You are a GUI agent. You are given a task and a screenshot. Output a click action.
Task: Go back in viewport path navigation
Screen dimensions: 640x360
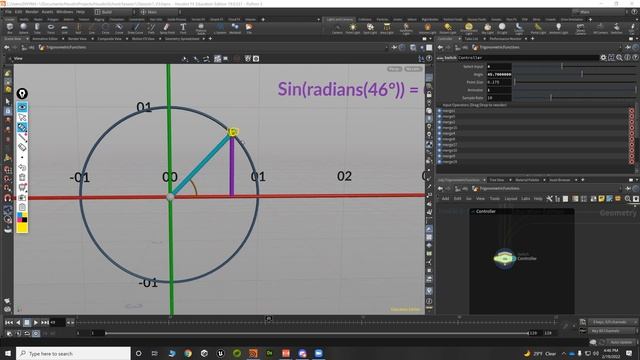(7, 47)
